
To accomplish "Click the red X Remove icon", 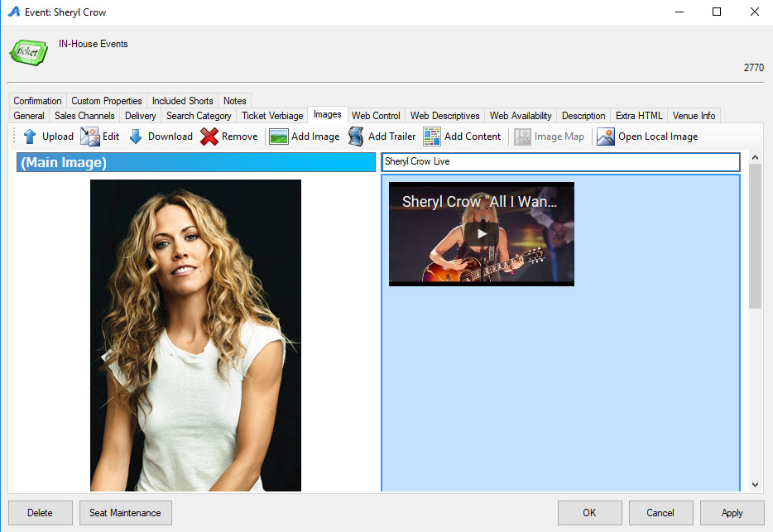I will pos(209,137).
